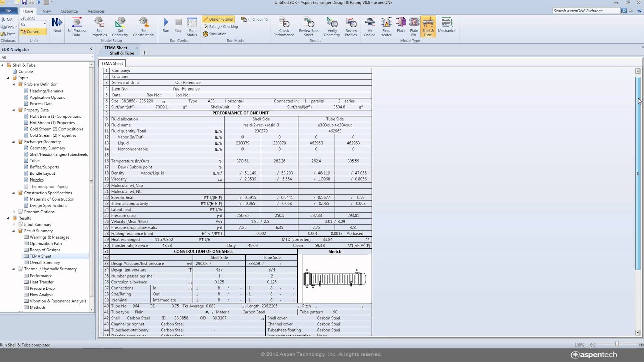
Task: Click the Convert units button
Action: click(x=33, y=31)
